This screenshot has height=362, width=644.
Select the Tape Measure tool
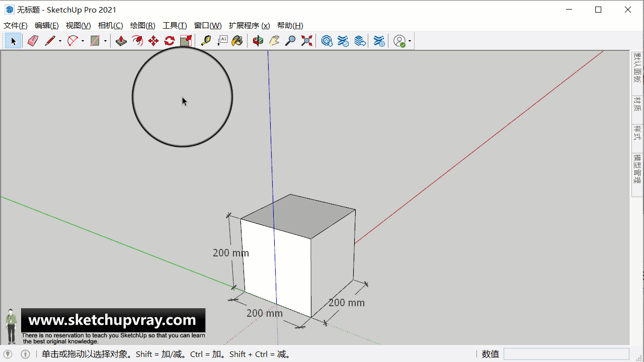click(x=206, y=41)
